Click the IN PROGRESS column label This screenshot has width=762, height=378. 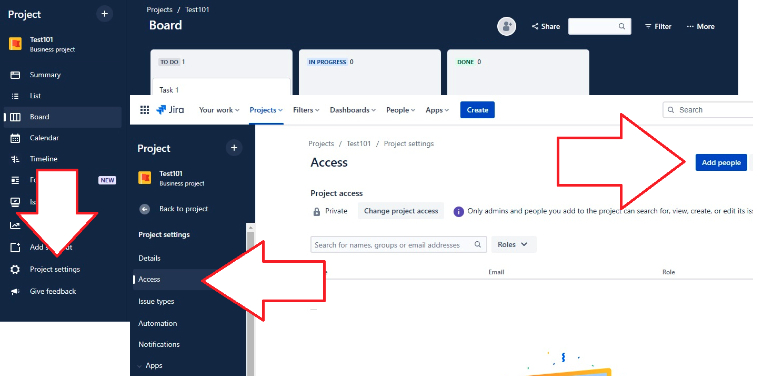coord(327,62)
